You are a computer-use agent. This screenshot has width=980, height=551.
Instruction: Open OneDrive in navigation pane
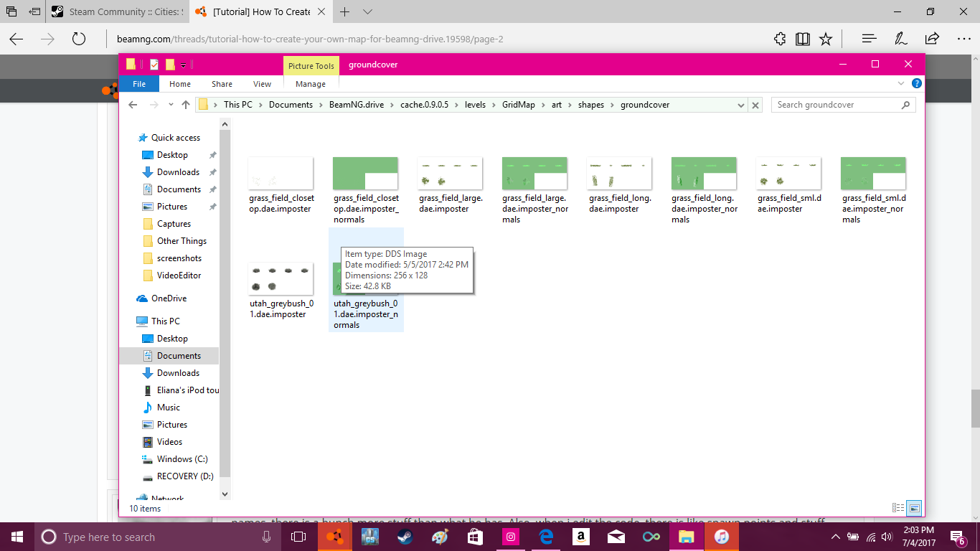169,298
